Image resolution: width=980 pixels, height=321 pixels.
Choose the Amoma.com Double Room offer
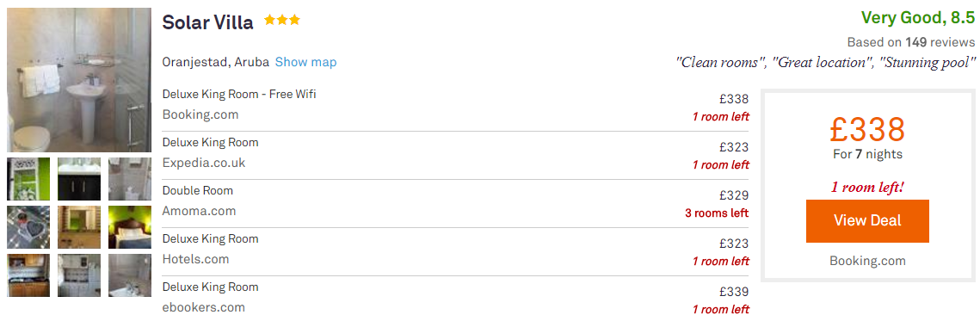(x=455, y=202)
